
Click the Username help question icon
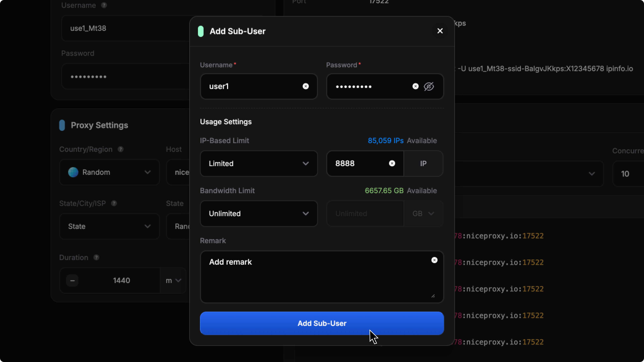pyautogui.click(x=104, y=5)
